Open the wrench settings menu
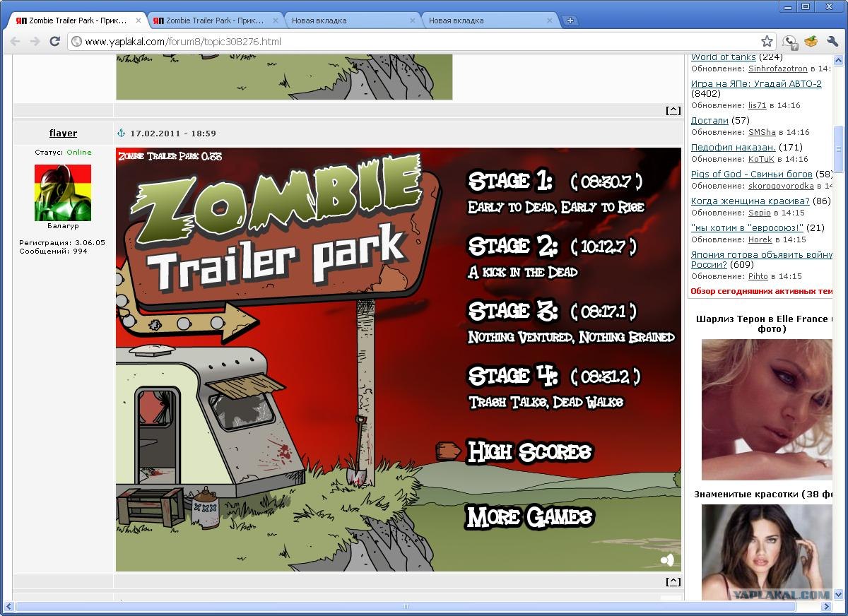 (x=832, y=42)
